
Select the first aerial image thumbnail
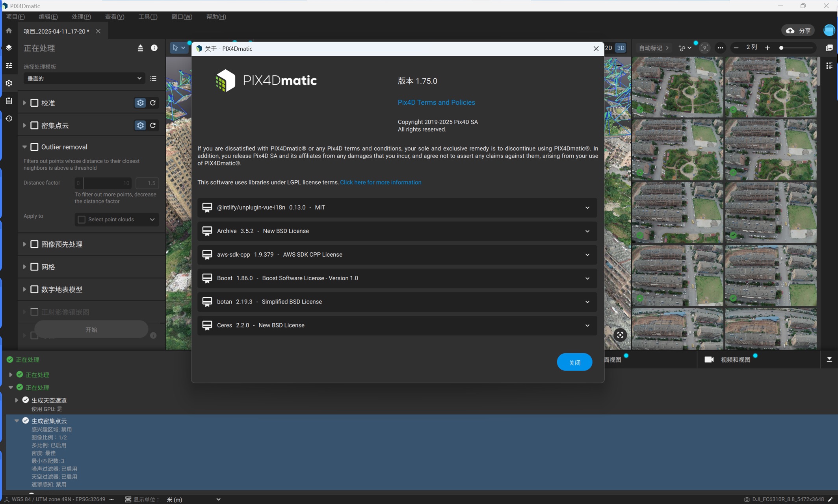[677, 87]
